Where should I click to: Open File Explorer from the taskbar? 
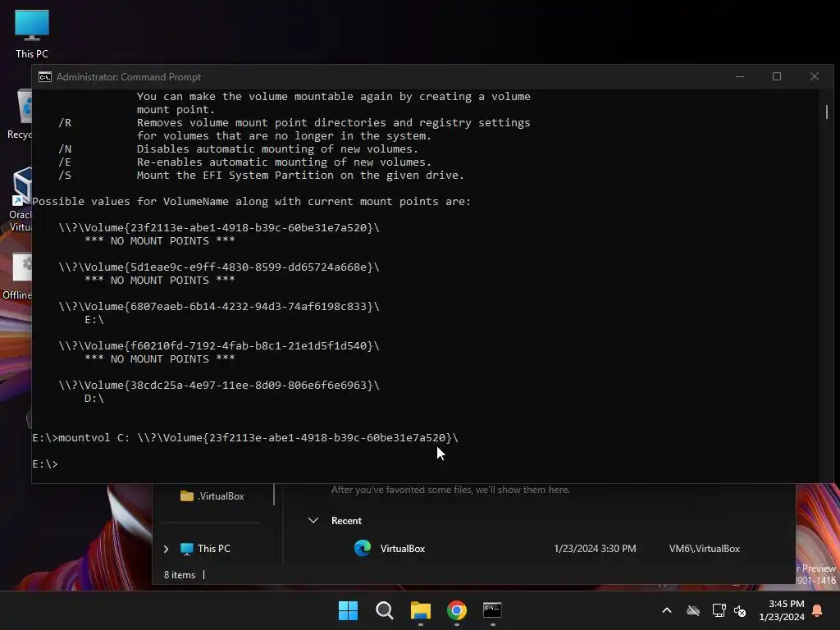(421, 610)
